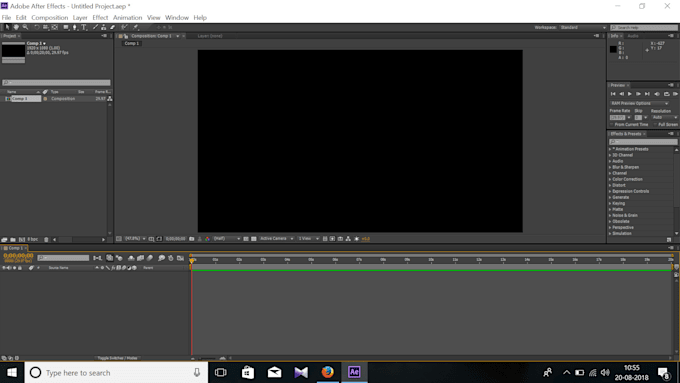Select the Hand tool
Screen dimensions: 680x383
(16, 27)
